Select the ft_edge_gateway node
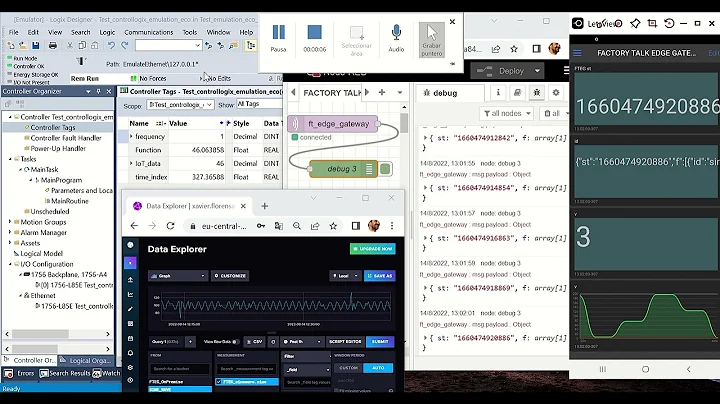The image size is (720, 404). pos(333,123)
